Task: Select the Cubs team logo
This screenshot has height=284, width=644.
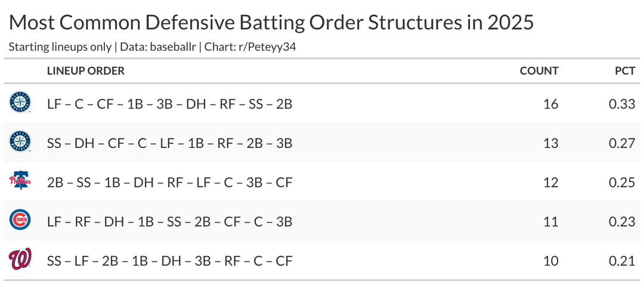Action: tap(20, 221)
